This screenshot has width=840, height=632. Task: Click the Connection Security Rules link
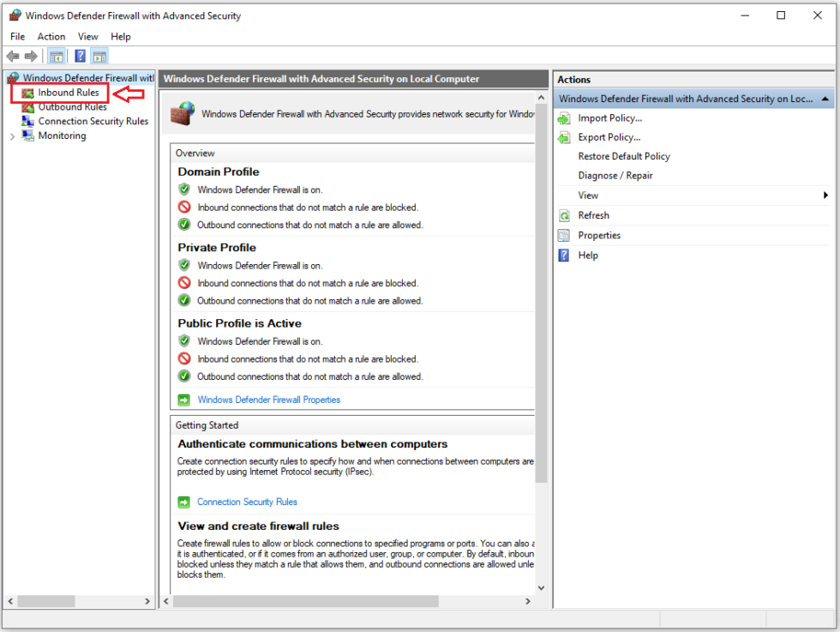[x=247, y=502]
